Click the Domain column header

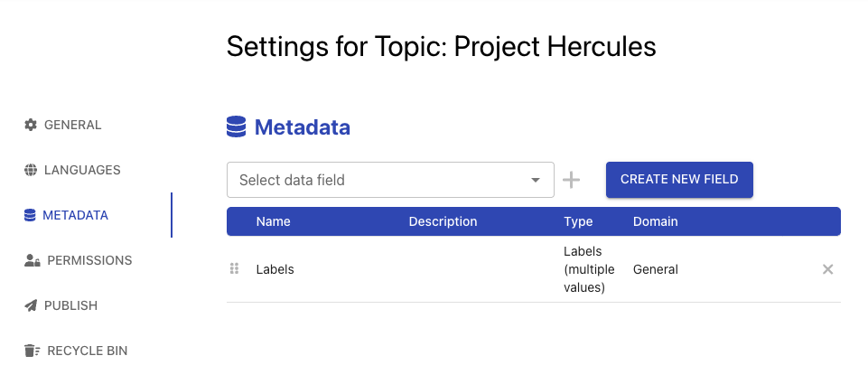tap(655, 221)
